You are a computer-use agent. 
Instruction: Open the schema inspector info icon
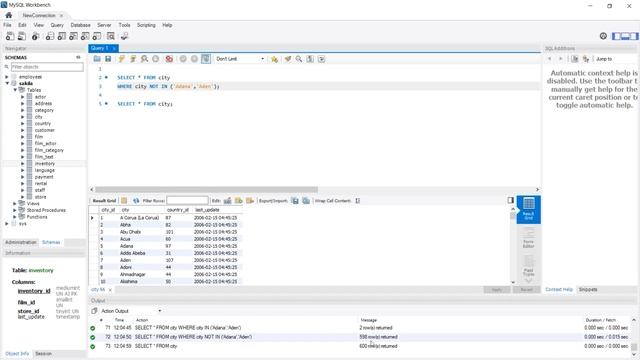(x=36, y=36)
